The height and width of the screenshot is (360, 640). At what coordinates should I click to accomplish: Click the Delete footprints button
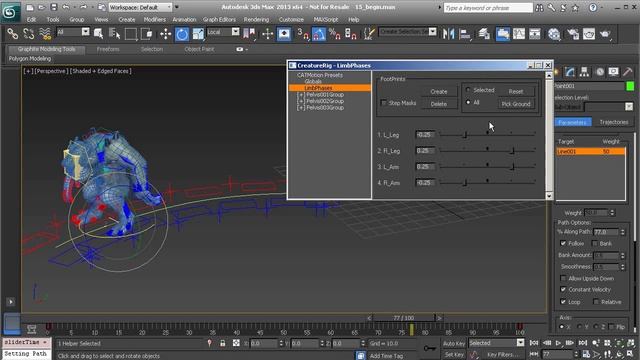coord(438,104)
